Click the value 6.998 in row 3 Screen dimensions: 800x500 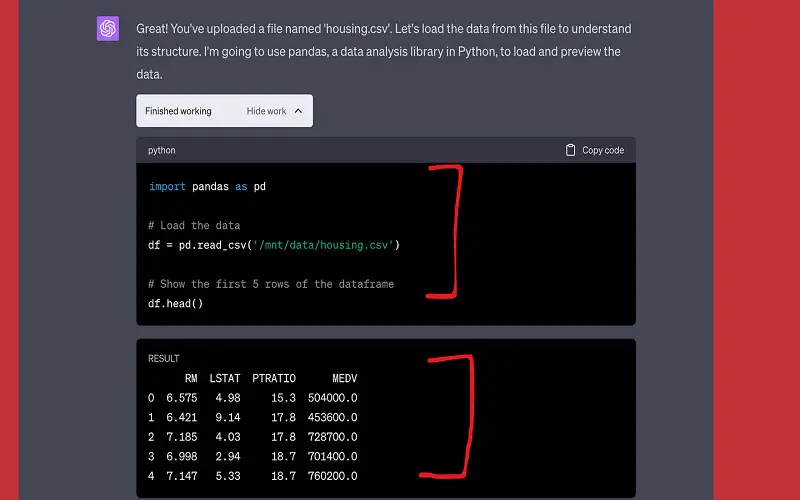pyautogui.click(x=182, y=457)
